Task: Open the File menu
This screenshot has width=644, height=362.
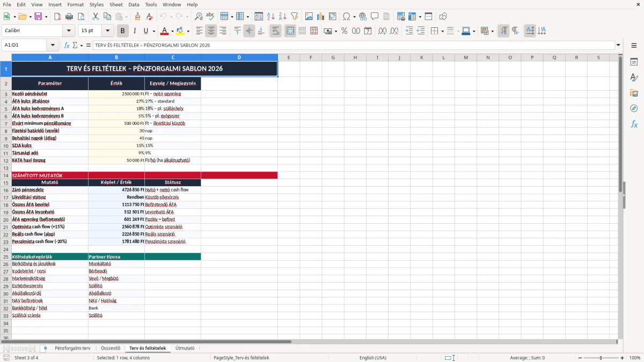Action: point(6,4)
